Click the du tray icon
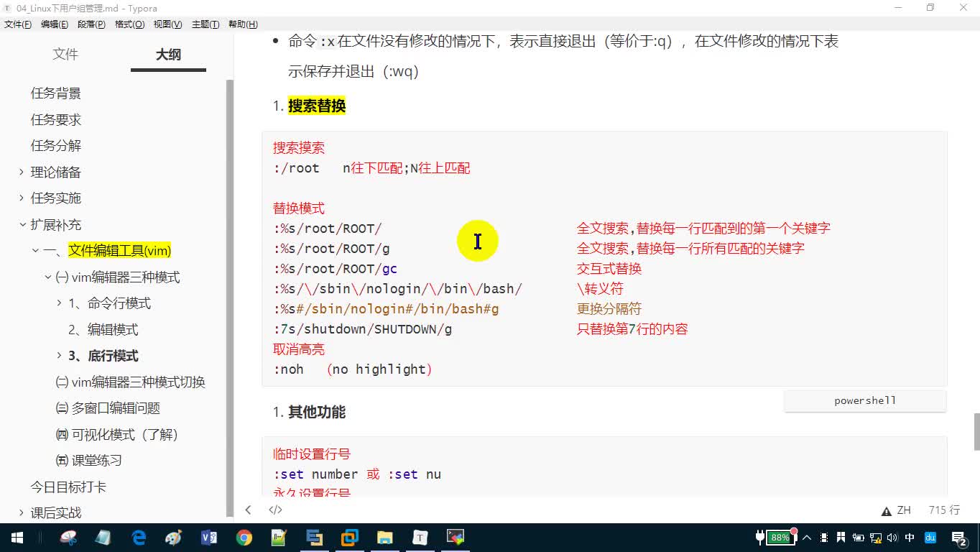This screenshot has height=552, width=980. [930, 538]
